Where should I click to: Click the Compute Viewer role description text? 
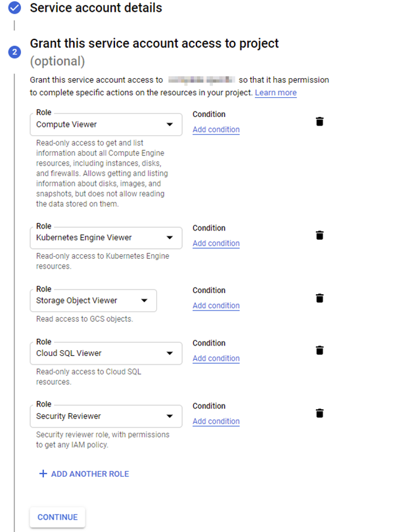point(102,173)
